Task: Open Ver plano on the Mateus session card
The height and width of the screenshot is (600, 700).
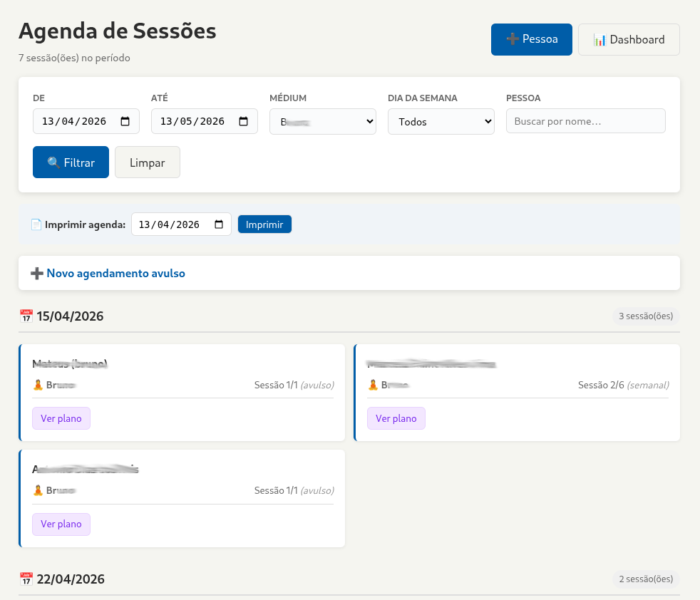Action: [61, 418]
